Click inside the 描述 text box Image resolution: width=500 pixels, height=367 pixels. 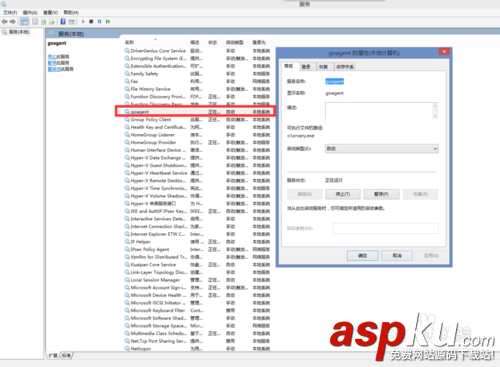[378, 111]
